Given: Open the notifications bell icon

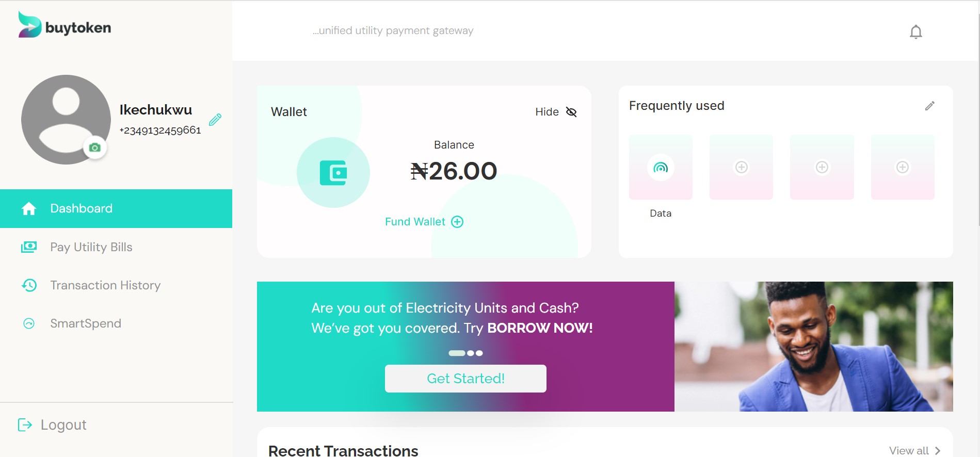Looking at the screenshot, I should point(915,32).
